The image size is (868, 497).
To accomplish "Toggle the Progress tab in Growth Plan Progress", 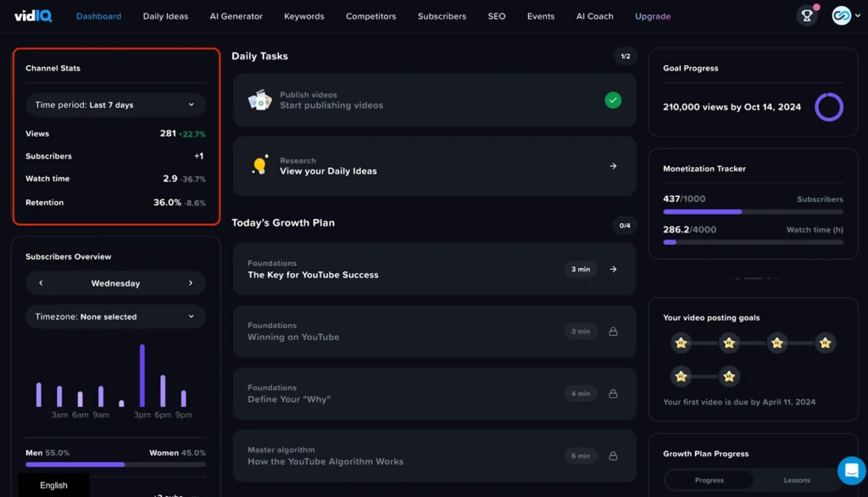I will pyautogui.click(x=708, y=479).
